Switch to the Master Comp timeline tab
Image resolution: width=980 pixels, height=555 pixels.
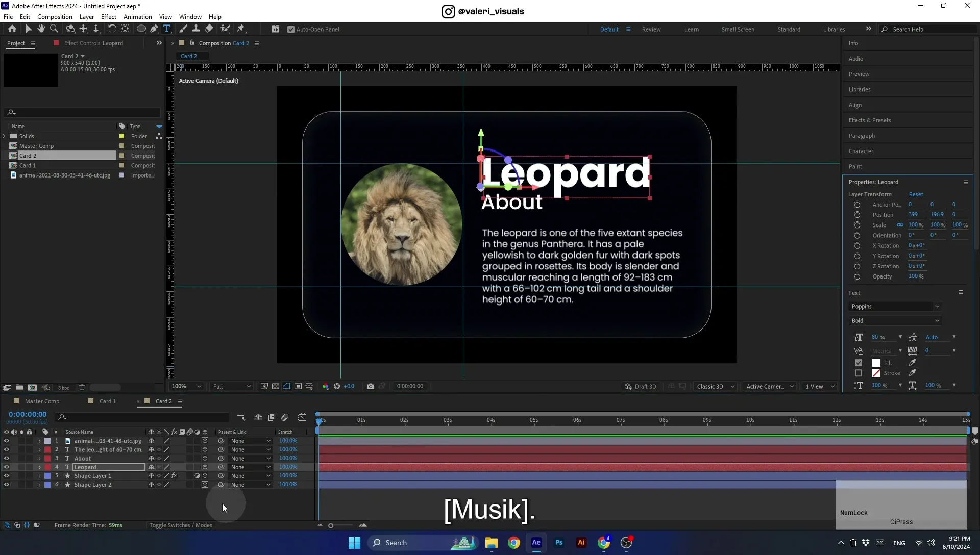pos(42,401)
